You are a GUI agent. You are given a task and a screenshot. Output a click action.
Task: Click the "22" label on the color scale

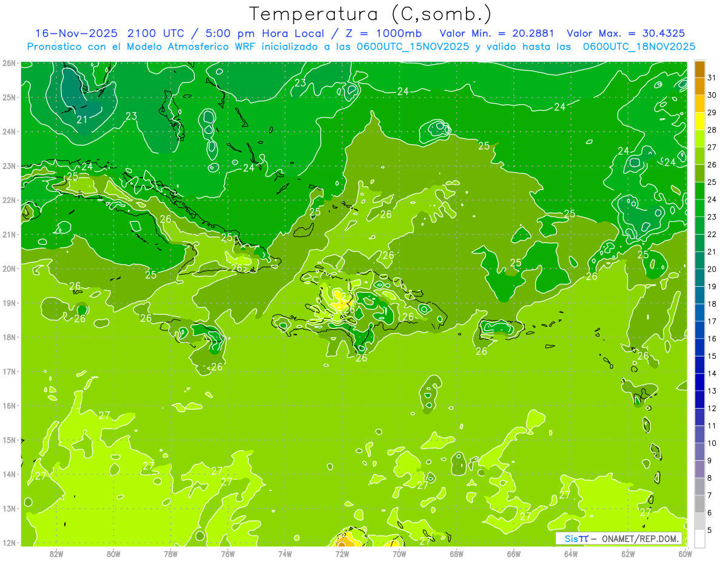coord(712,234)
